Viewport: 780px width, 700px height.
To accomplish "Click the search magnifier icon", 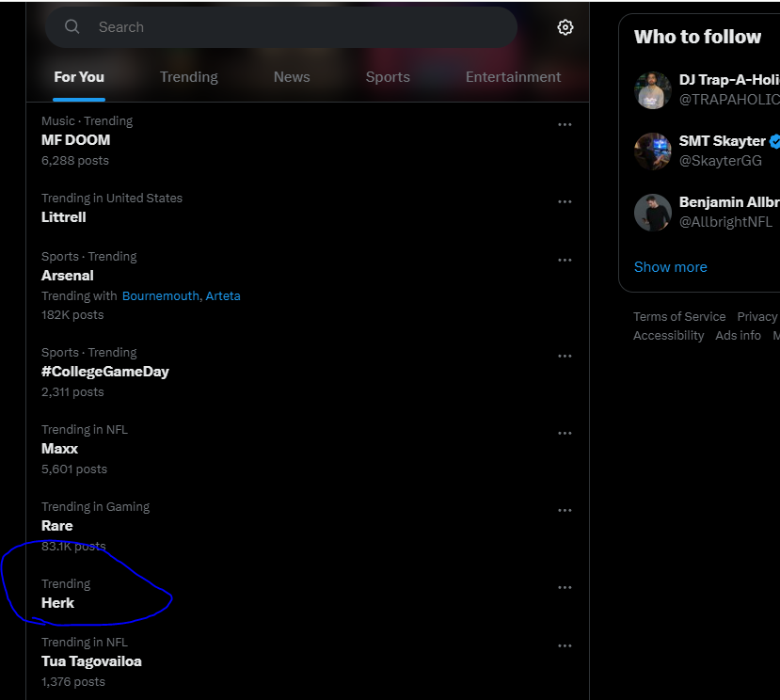I will pyautogui.click(x=72, y=27).
